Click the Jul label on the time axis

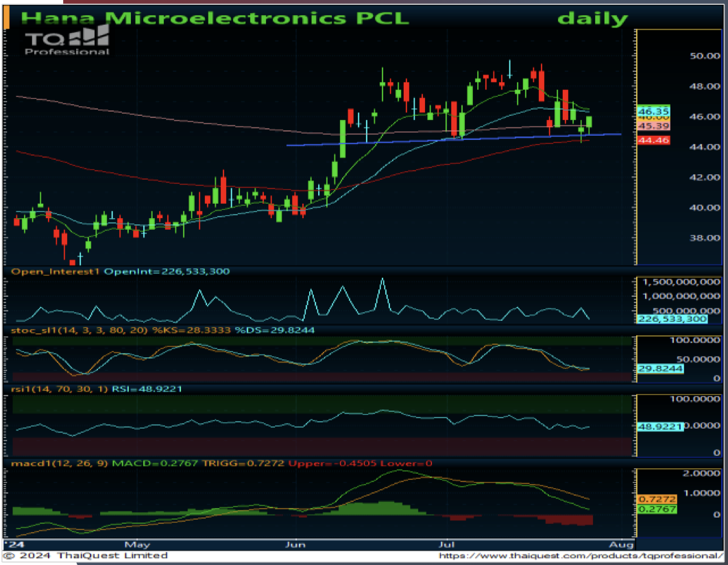coord(447,544)
